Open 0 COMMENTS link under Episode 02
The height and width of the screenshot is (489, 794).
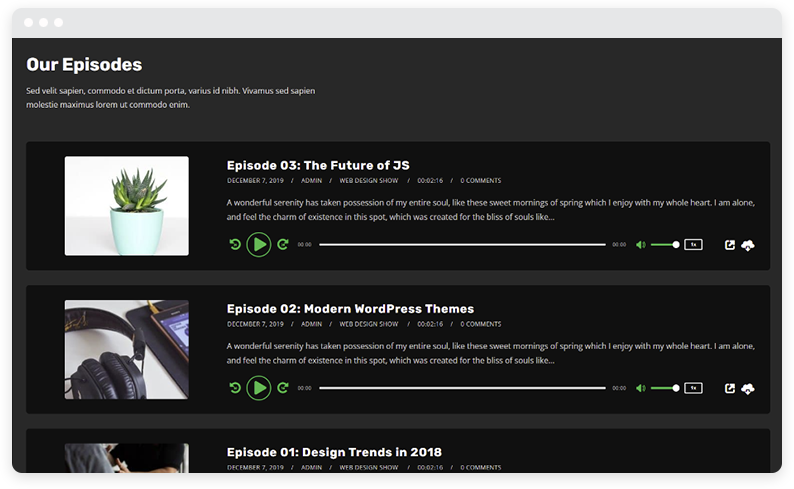tap(481, 324)
